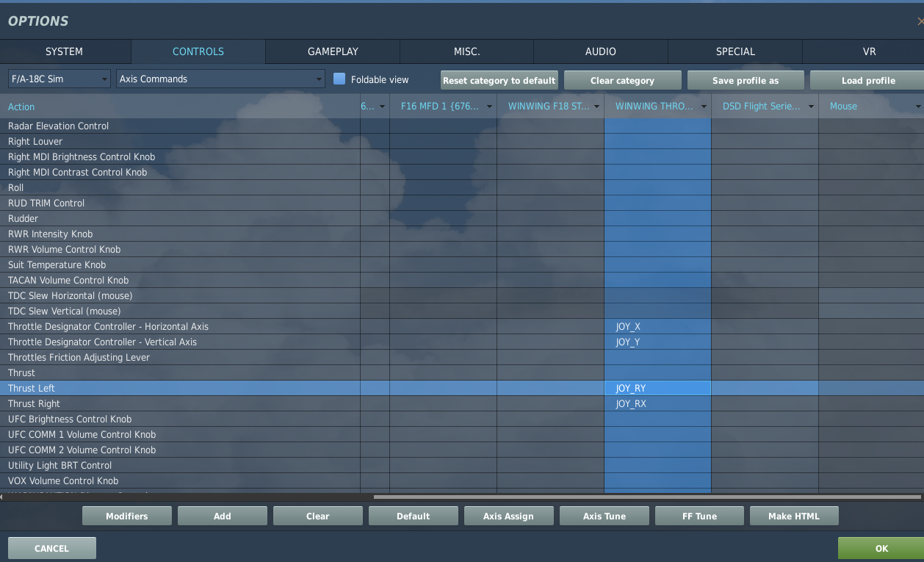
Task: Select UFC COMM 1 Volume Control Knob row
Action: (x=462, y=434)
